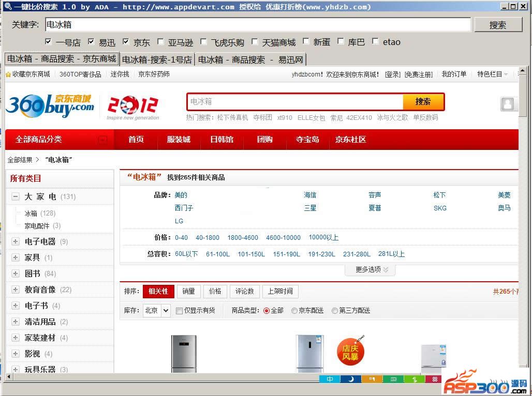Click the 店庆风暴 promotional badge

pos(350,352)
